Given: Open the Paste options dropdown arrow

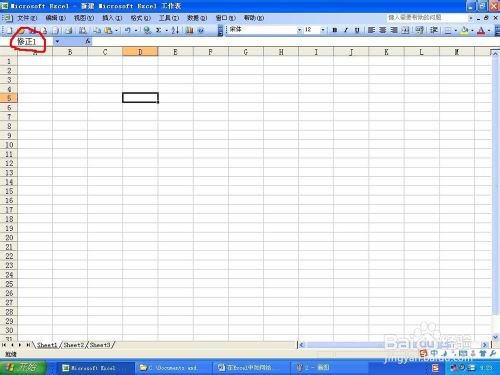Looking at the screenshot, I should [116, 30].
